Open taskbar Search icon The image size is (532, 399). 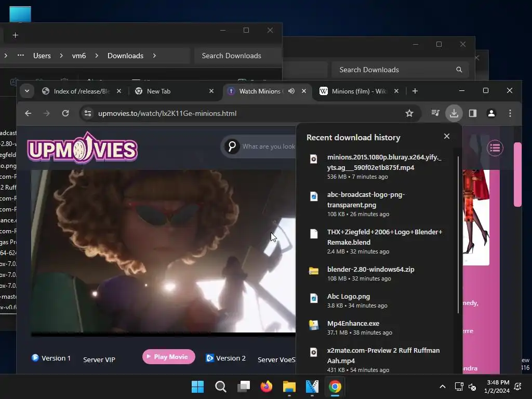coord(220,387)
